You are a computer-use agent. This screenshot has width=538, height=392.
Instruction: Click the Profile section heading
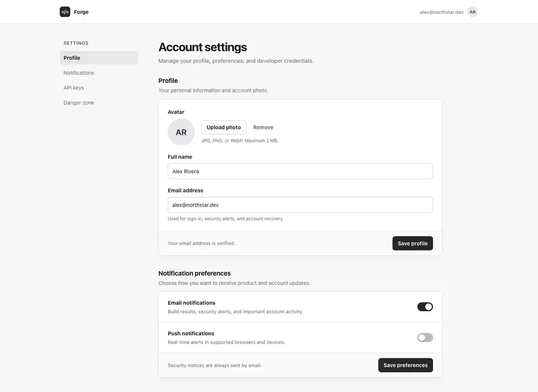(168, 81)
